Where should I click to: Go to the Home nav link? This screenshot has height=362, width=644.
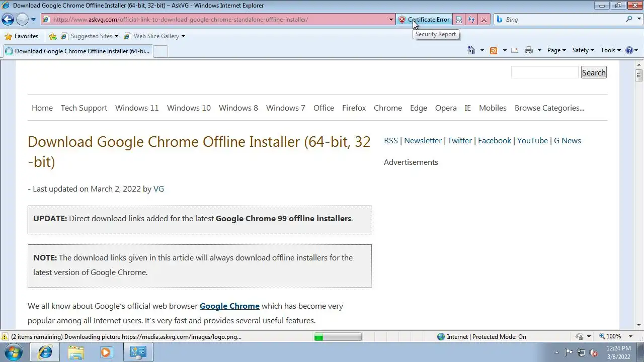(x=42, y=108)
